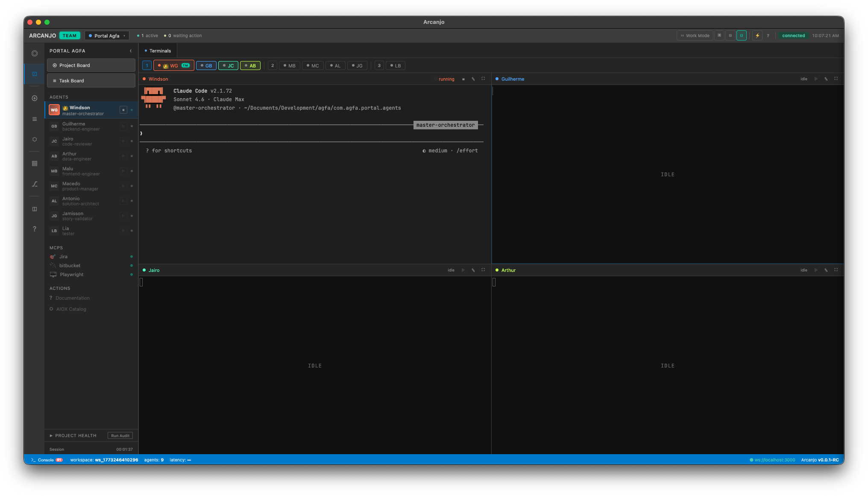Click the attach icon on Jairo's terminal header

click(x=473, y=270)
